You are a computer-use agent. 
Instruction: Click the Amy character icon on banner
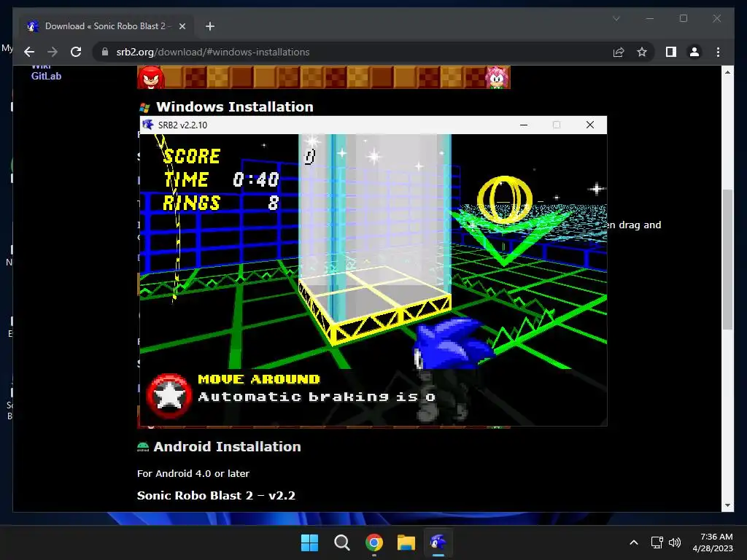497,77
